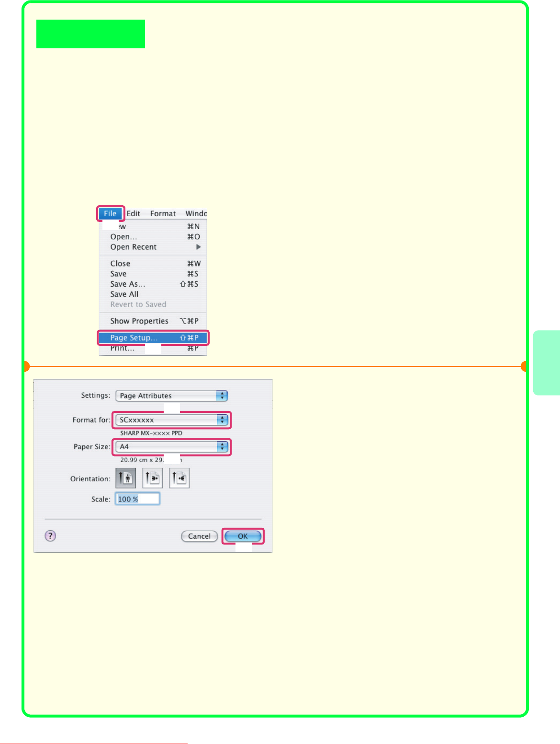Click the Scale percentage field

coord(137,499)
